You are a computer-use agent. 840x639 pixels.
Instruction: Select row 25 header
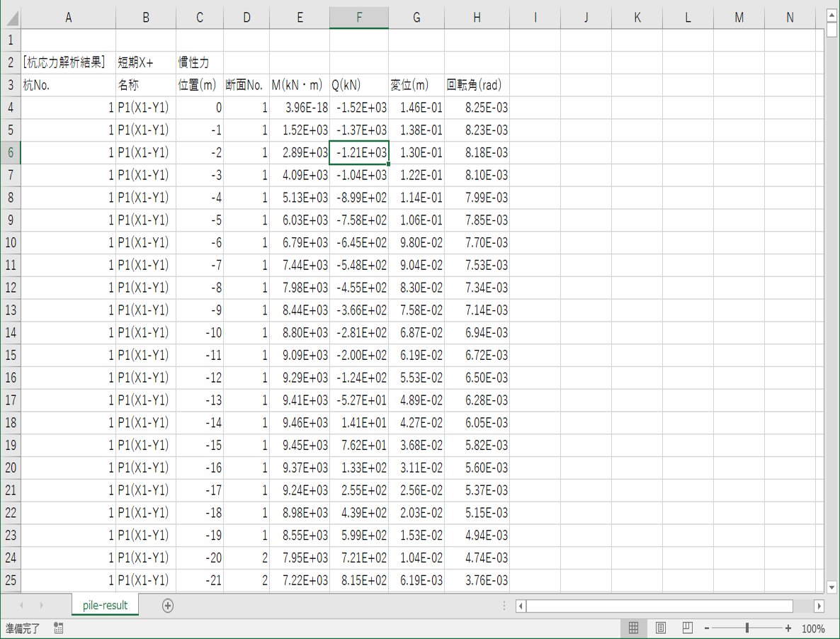[x=10, y=580]
